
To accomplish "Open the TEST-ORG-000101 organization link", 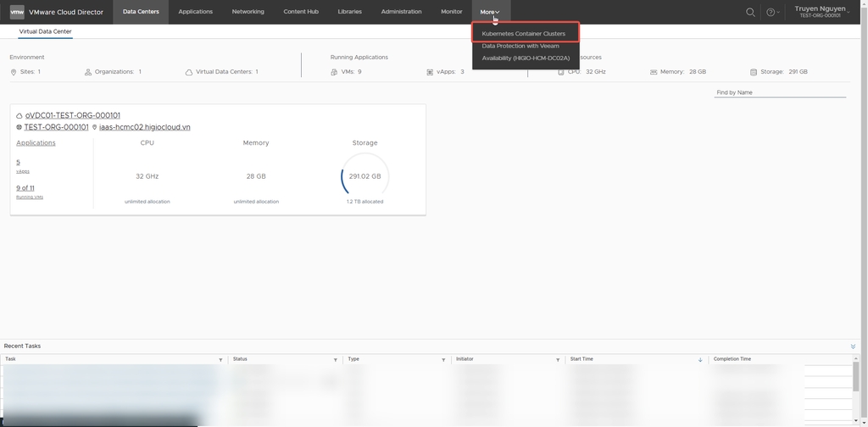I will [56, 127].
